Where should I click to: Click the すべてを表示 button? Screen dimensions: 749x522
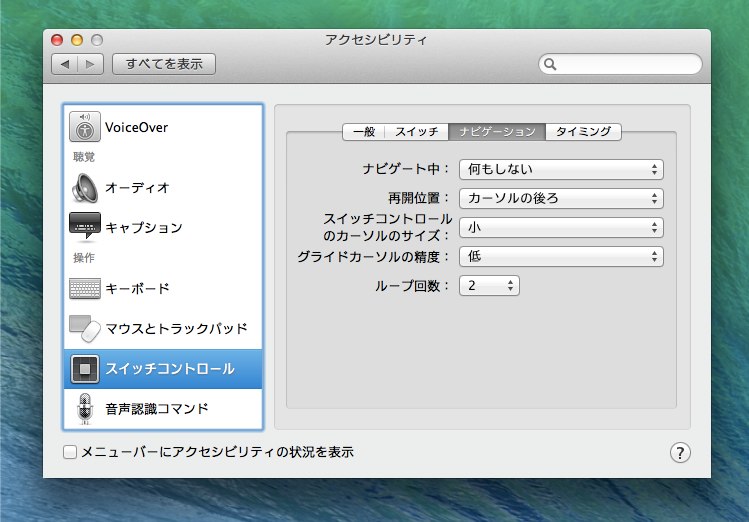164,64
